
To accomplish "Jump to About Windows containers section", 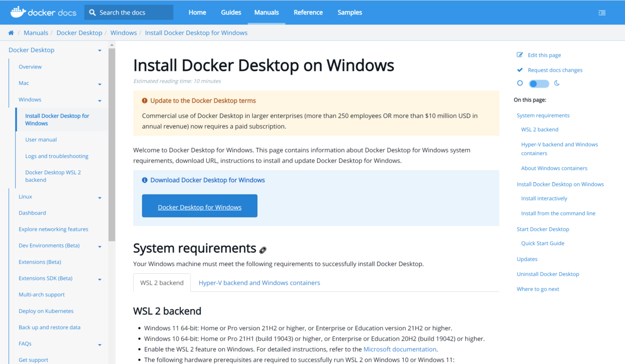I will coord(554,168).
